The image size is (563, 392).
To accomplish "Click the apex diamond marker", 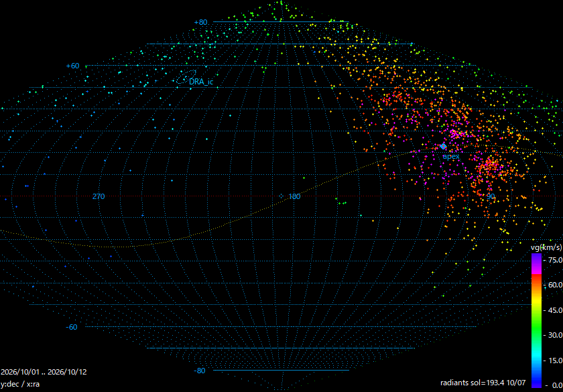I will pyautogui.click(x=443, y=146).
